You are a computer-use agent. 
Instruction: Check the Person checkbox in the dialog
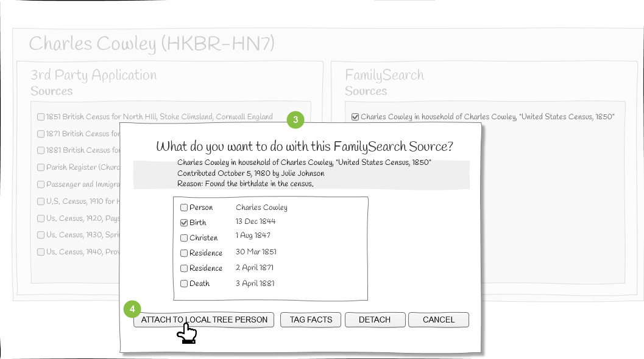point(184,207)
